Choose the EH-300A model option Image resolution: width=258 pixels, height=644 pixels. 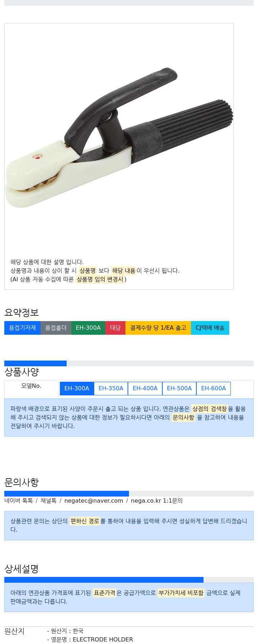(x=77, y=389)
